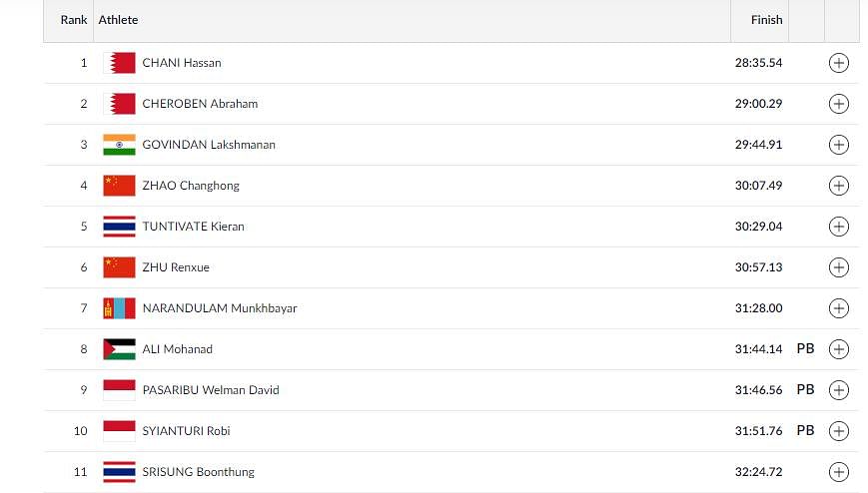This screenshot has height=493, width=868.
Task: Sort by the Rank column header
Action: coord(74,20)
